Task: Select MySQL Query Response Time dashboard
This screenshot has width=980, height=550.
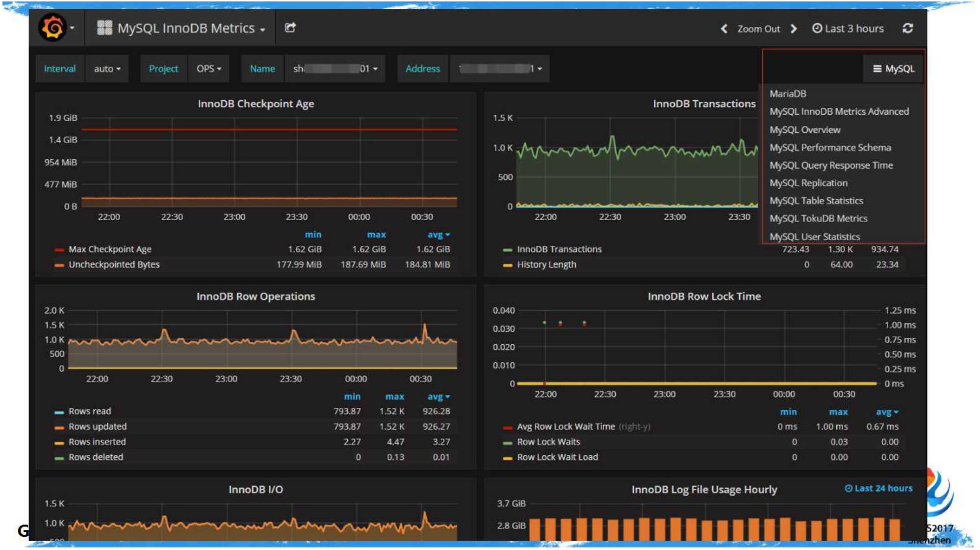Action: coord(831,165)
